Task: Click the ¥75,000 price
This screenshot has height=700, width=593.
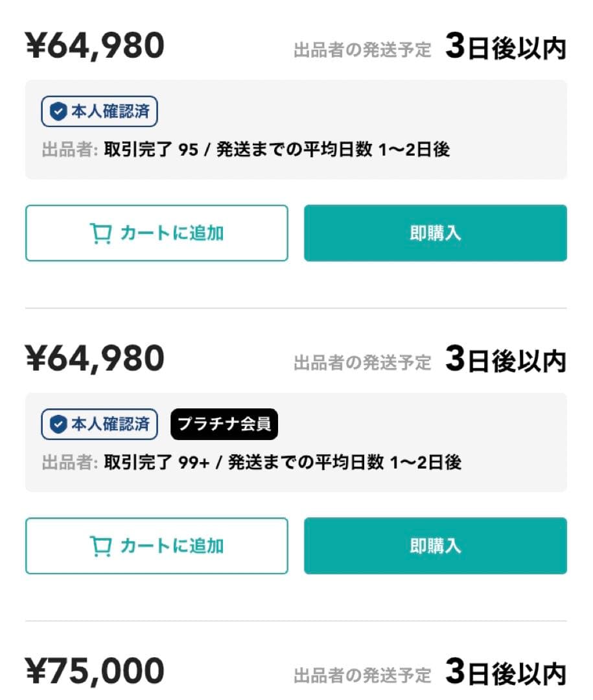Action: tap(95, 671)
